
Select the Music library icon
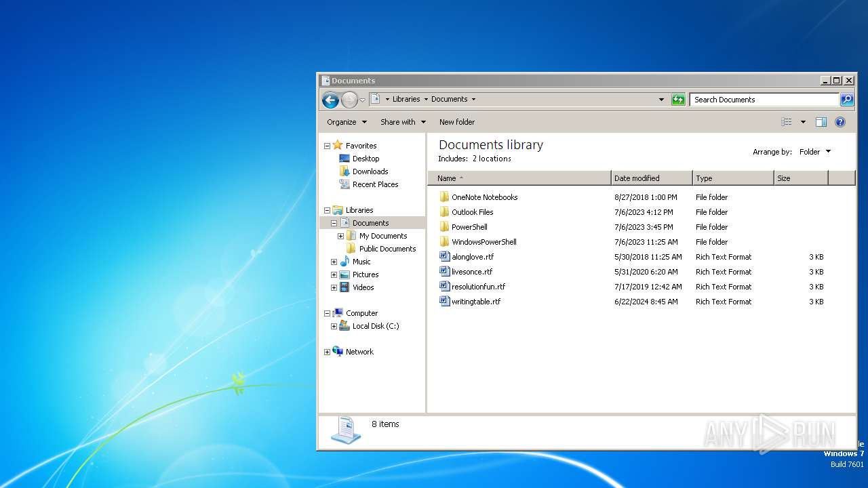344,262
